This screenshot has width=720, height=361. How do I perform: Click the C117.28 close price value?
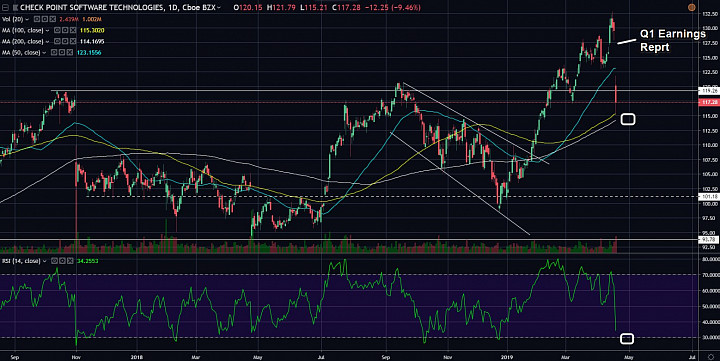(345, 7)
